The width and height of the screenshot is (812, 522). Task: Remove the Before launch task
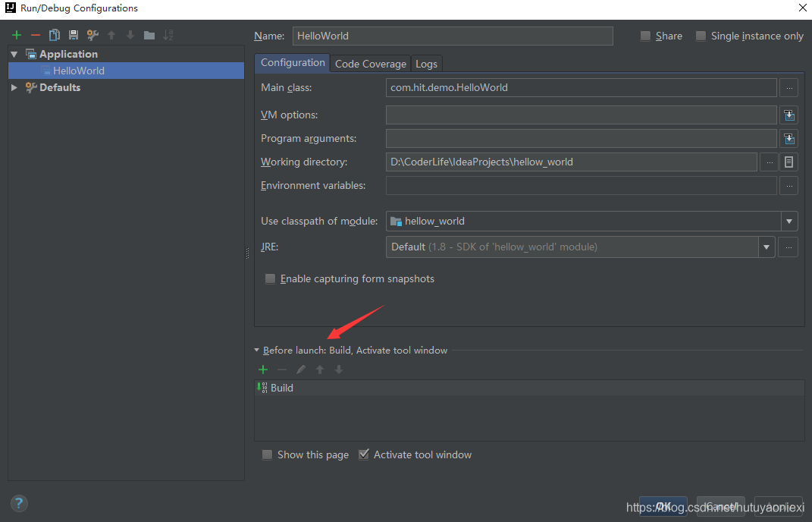click(x=282, y=369)
